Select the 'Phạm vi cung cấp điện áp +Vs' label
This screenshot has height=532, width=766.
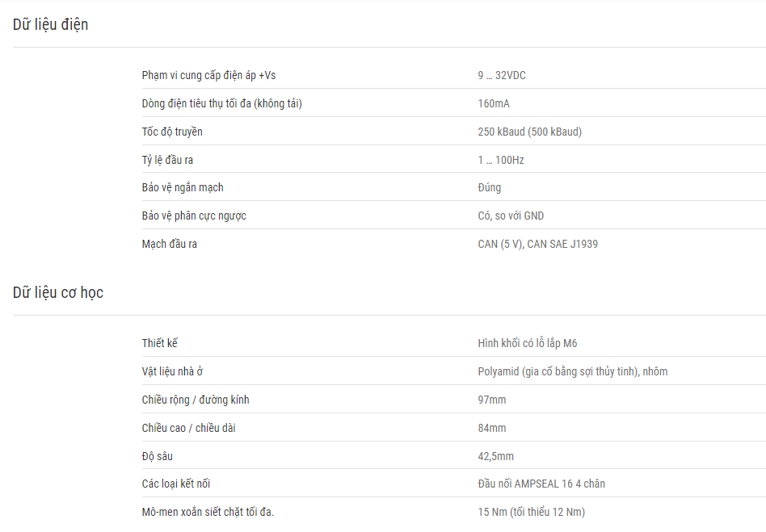(208, 75)
